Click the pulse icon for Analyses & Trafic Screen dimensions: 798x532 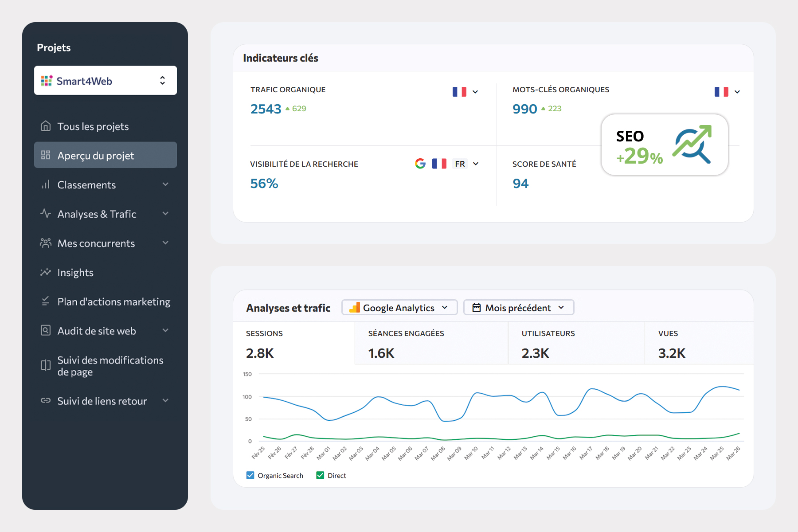pyautogui.click(x=46, y=214)
